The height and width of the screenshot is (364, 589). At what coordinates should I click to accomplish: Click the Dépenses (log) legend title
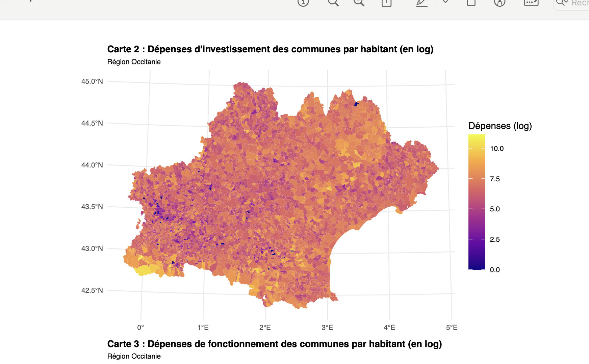point(500,126)
